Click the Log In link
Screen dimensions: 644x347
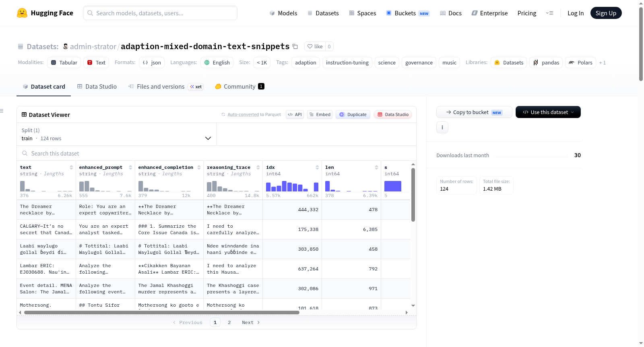pyautogui.click(x=576, y=13)
